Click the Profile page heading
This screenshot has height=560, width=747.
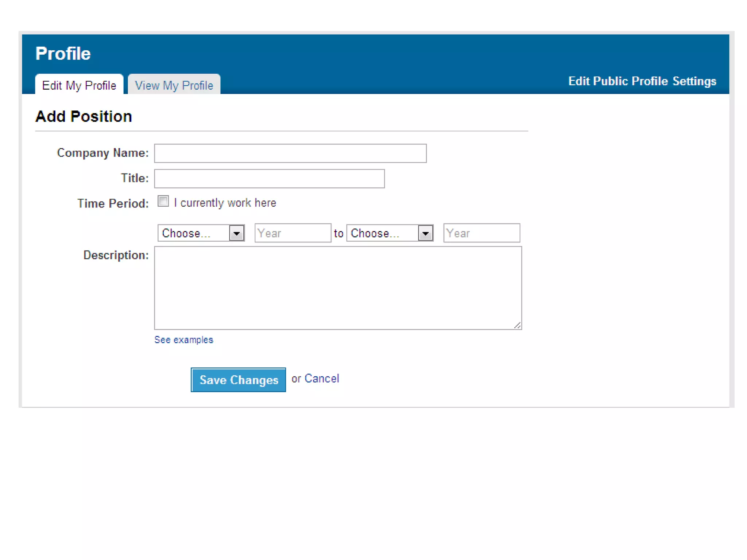coord(63,54)
